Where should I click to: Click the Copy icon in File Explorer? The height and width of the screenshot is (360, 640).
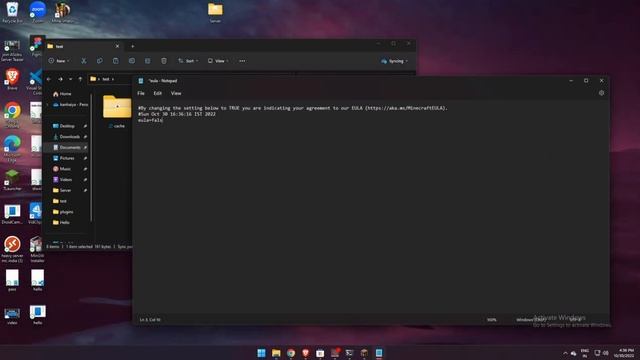tap(100, 61)
